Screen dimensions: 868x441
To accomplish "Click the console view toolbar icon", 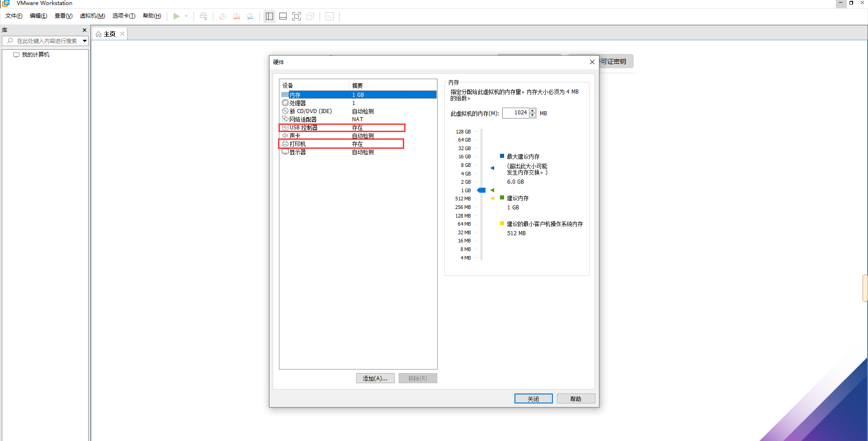I will pyautogui.click(x=330, y=16).
